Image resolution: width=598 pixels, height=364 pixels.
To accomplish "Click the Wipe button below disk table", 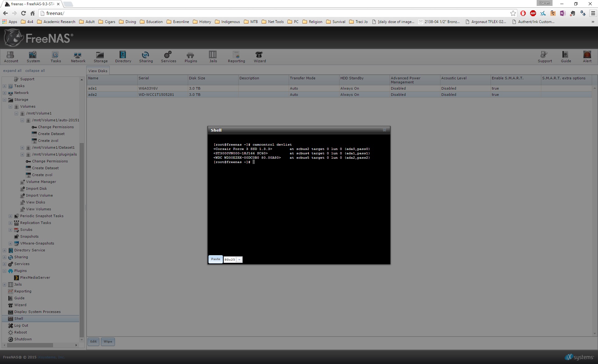I will (108, 342).
